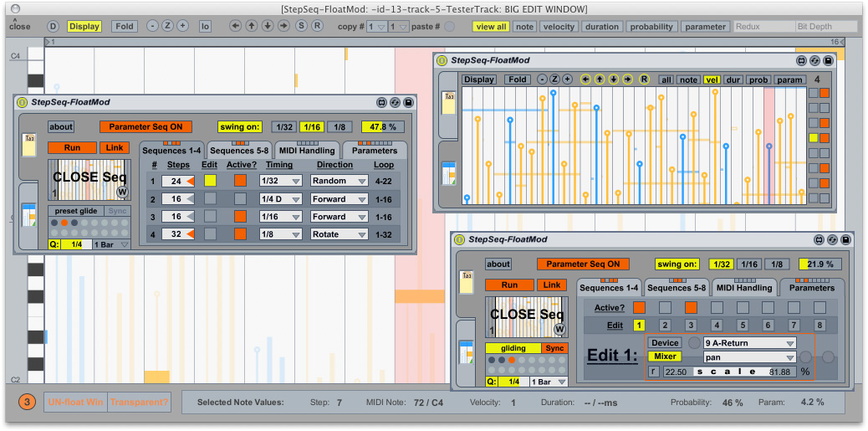868x431 pixels.
Task: Click the save disk icon in the velocity window header
Action: [x=828, y=61]
